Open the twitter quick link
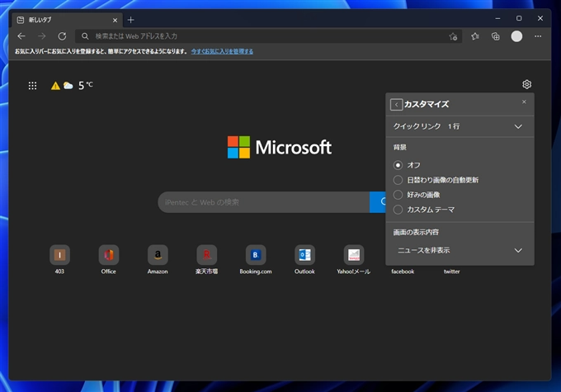The image size is (561, 392). click(451, 272)
